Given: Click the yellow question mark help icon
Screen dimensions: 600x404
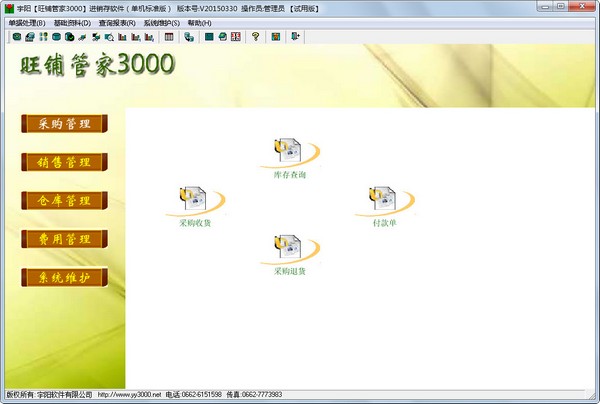Looking at the screenshot, I should coord(256,37).
